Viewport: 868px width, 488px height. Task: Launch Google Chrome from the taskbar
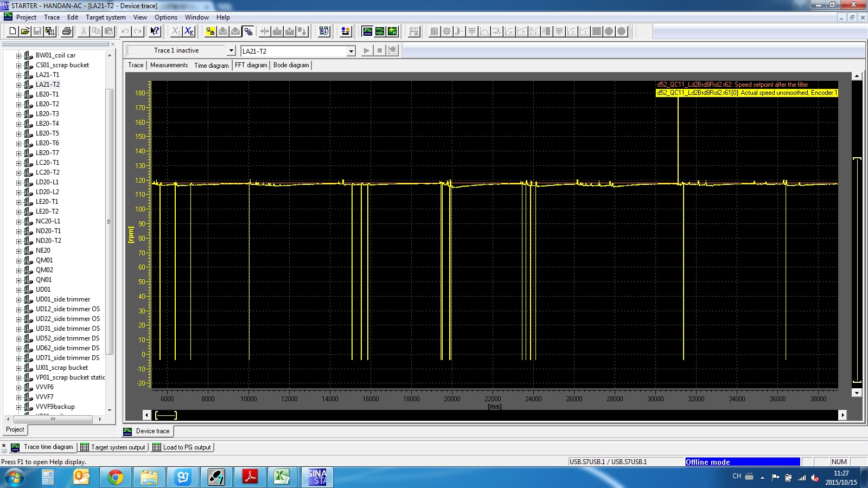[115, 477]
